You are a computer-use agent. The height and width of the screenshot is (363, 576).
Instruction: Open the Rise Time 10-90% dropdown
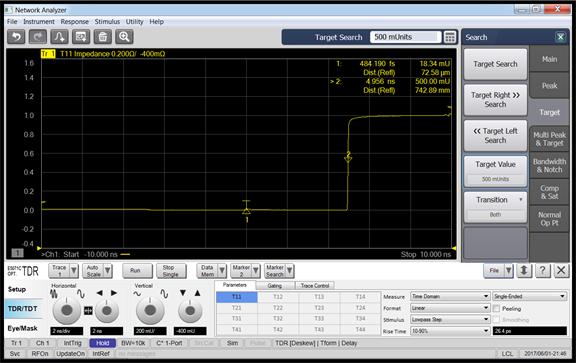pos(450,331)
